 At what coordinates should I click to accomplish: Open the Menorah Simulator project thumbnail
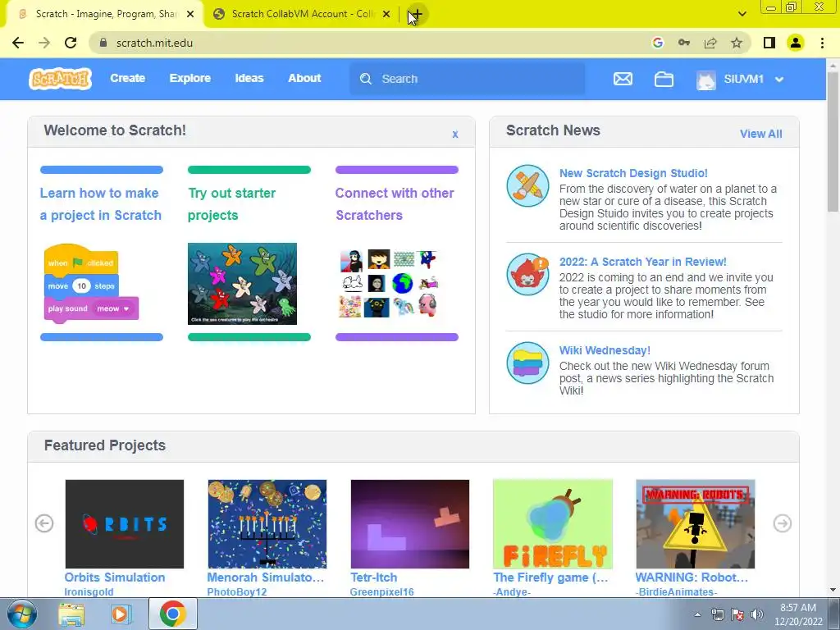pyautogui.click(x=267, y=524)
